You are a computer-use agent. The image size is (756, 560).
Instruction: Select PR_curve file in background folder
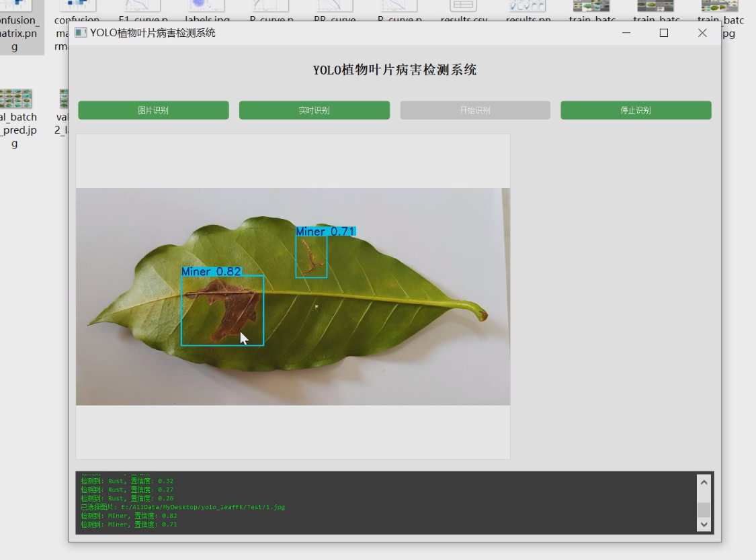pos(335,11)
